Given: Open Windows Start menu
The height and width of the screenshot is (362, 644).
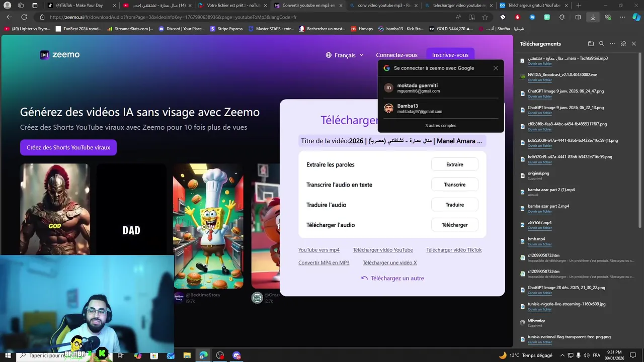Looking at the screenshot, I should tap(8, 355).
